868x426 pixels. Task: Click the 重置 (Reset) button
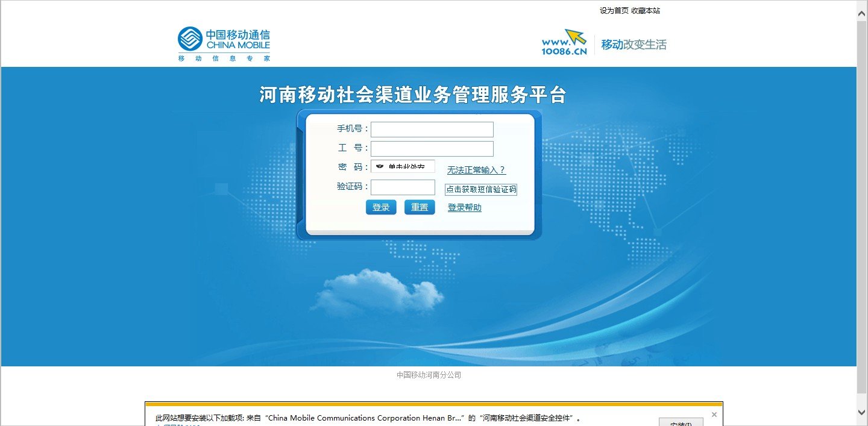[x=420, y=207]
